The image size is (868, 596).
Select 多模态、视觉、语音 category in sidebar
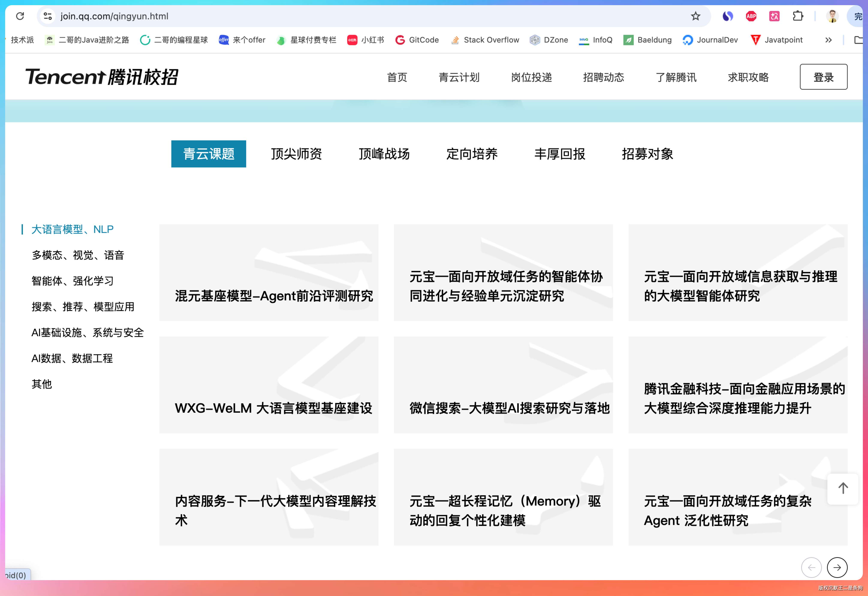click(x=78, y=255)
